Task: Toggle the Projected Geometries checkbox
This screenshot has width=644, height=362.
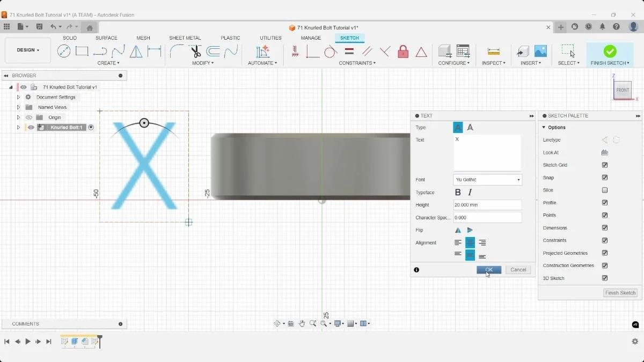Action: click(605, 253)
